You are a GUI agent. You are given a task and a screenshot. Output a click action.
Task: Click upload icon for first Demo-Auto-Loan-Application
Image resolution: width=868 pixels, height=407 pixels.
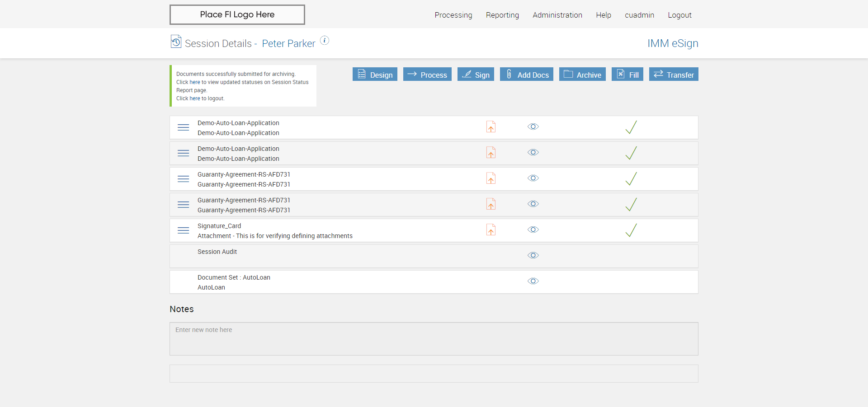pos(491,127)
